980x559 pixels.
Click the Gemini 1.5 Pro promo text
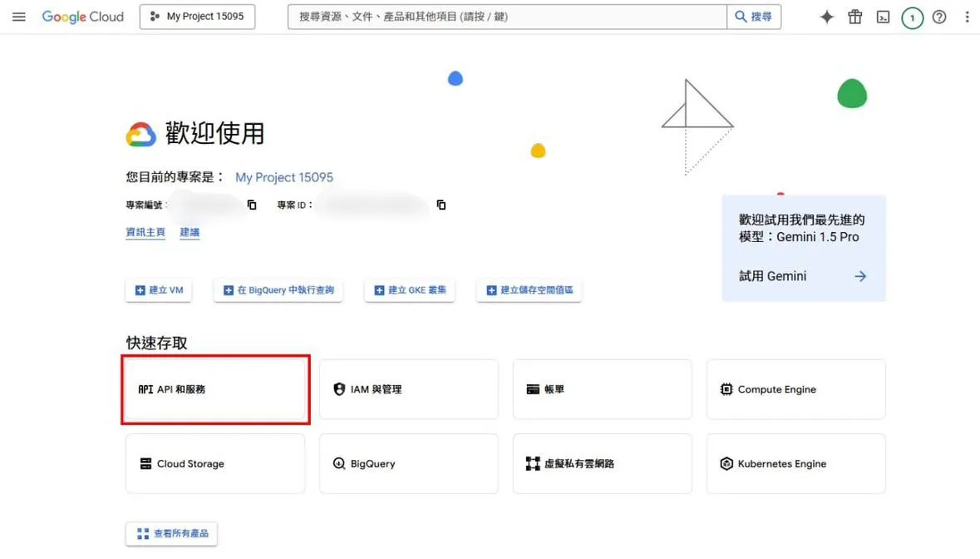(x=802, y=228)
